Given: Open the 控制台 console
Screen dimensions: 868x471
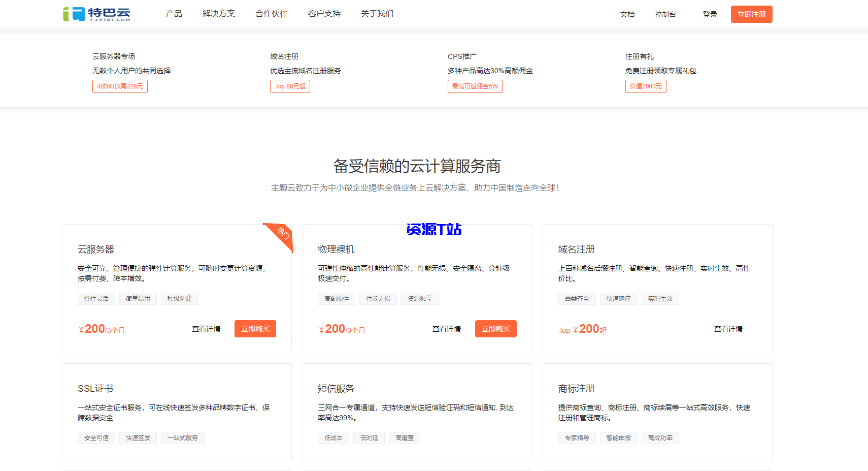Looking at the screenshot, I should [665, 14].
